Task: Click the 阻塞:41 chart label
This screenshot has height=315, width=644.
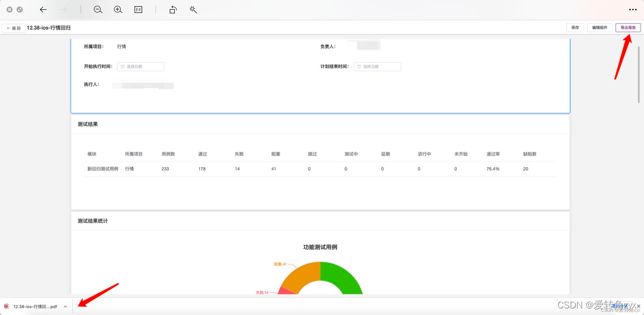Action: tap(280, 264)
